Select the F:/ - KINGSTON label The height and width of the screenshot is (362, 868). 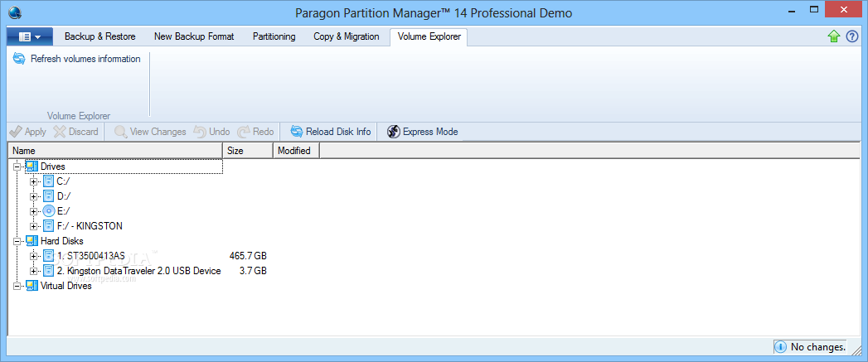coord(90,226)
